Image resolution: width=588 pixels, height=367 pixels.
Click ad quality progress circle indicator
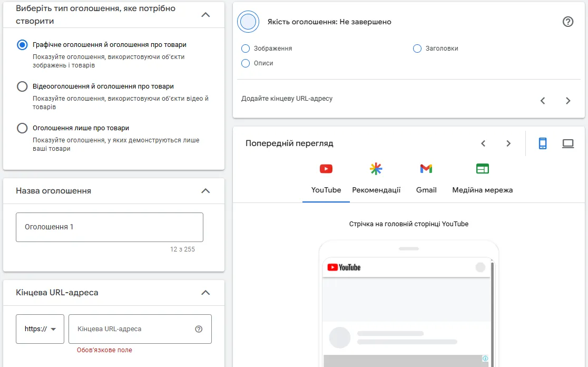248,22
